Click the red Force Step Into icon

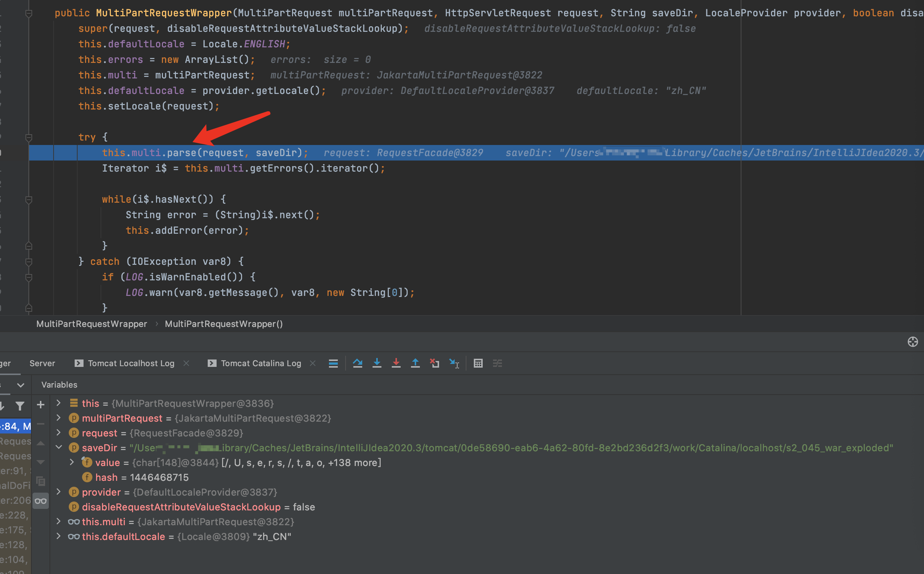tap(396, 363)
